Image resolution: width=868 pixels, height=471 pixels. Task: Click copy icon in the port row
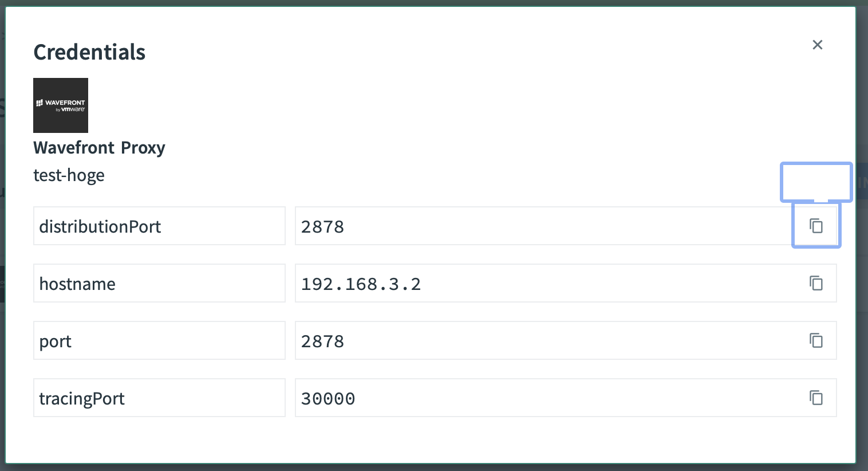[x=816, y=340]
